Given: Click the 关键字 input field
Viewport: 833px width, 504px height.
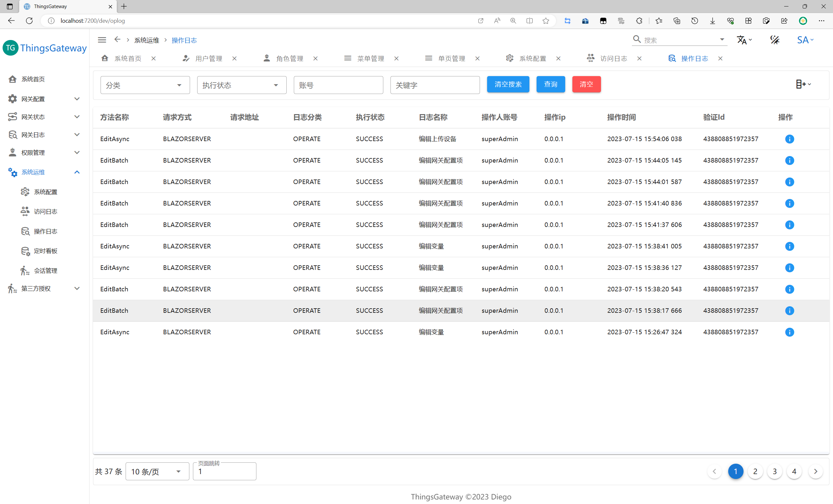Looking at the screenshot, I should click(435, 85).
